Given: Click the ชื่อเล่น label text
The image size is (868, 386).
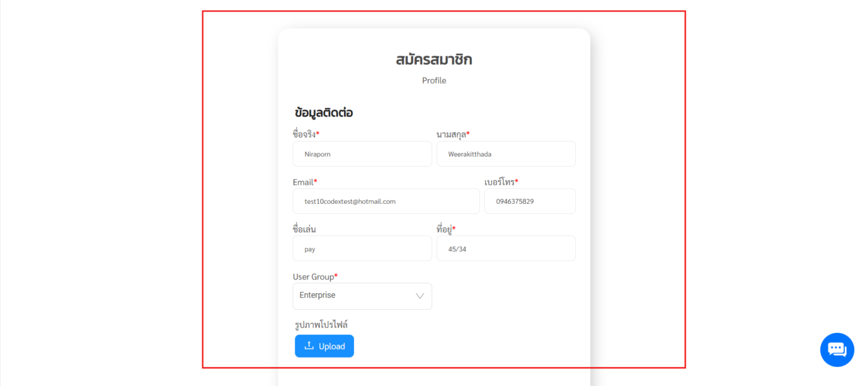Looking at the screenshot, I should tap(304, 229).
